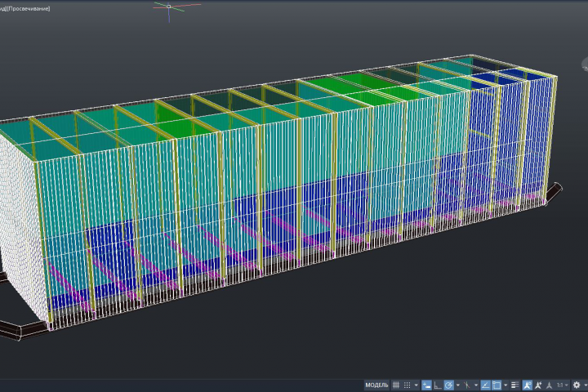The width and height of the screenshot is (588, 392).
Task: Open annotation scale 1:1 dropdown
Action: 563,385
